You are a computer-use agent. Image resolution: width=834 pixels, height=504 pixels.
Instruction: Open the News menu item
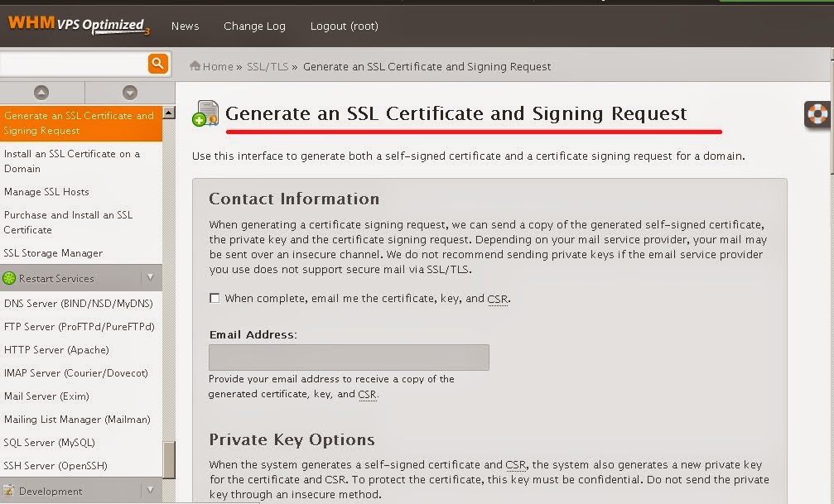pyautogui.click(x=185, y=26)
